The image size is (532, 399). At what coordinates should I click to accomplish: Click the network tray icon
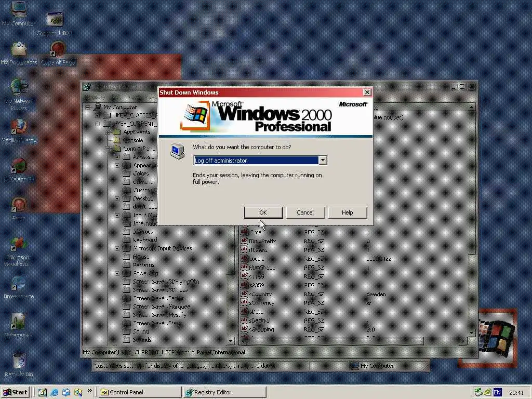[478, 392]
